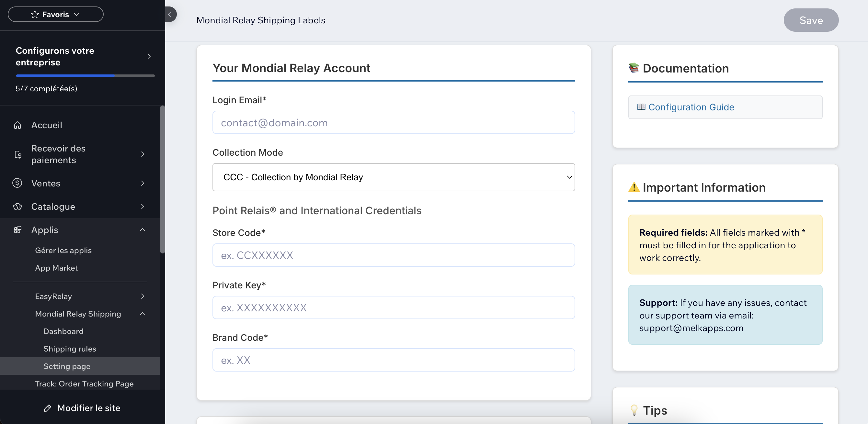Select Ventes using the dollar icon
868x424 pixels.
point(17,183)
